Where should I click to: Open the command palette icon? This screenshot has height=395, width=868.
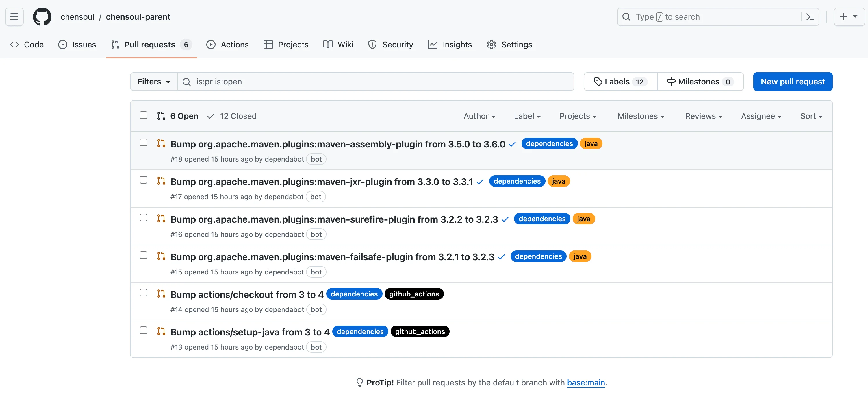coord(810,16)
